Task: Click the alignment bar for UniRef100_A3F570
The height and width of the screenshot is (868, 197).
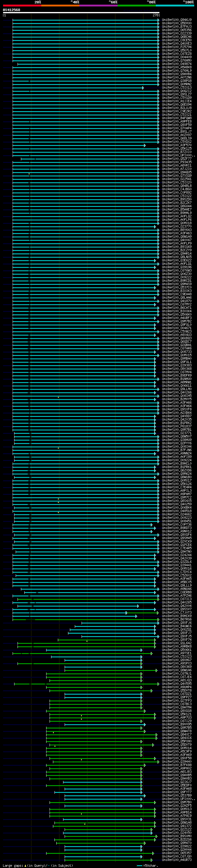Action: tap(79, 145)
